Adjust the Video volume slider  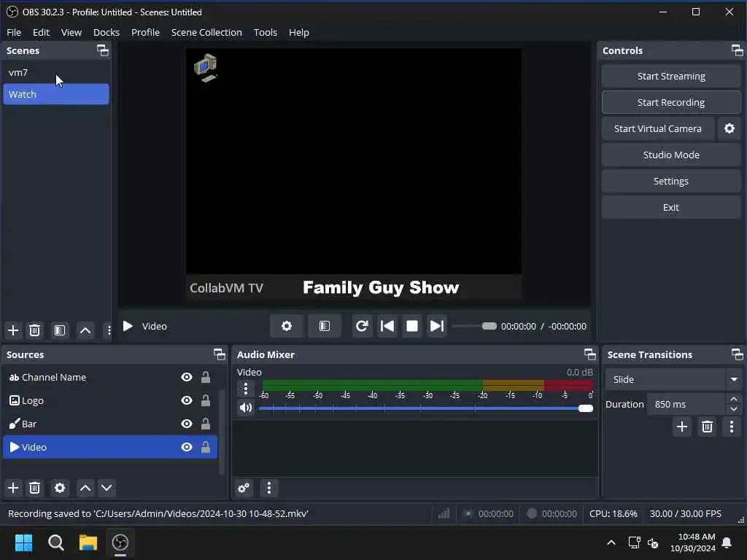pyautogui.click(x=426, y=408)
